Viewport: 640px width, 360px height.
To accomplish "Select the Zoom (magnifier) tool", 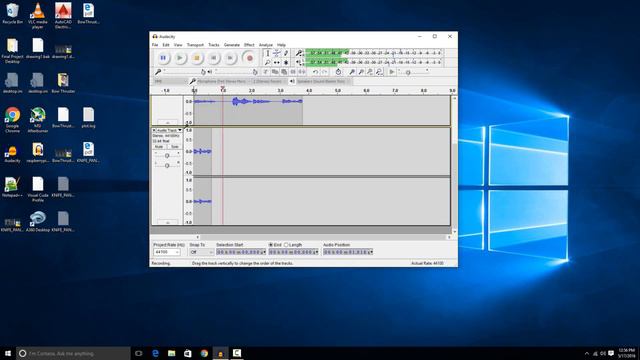I will (x=267, y=62).
